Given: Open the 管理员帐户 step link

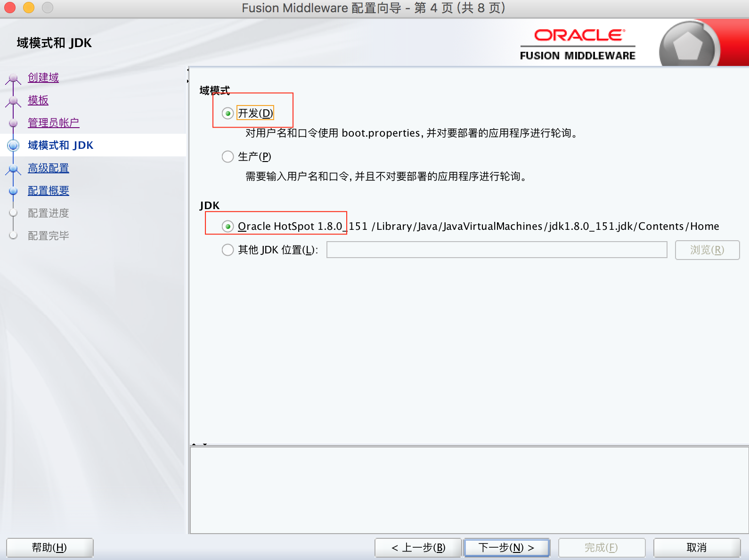Looking at the screenshot, I should (53, 123).
